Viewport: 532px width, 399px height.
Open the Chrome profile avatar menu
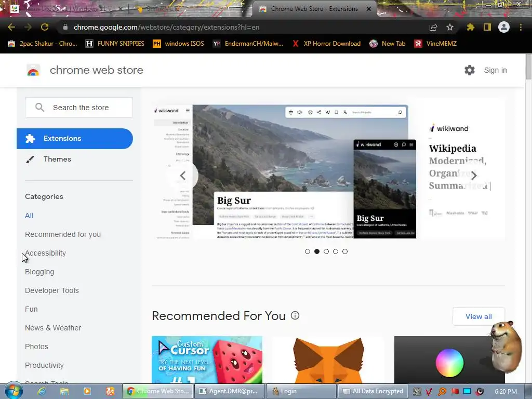pyautogui.click(x=504, y=27)
